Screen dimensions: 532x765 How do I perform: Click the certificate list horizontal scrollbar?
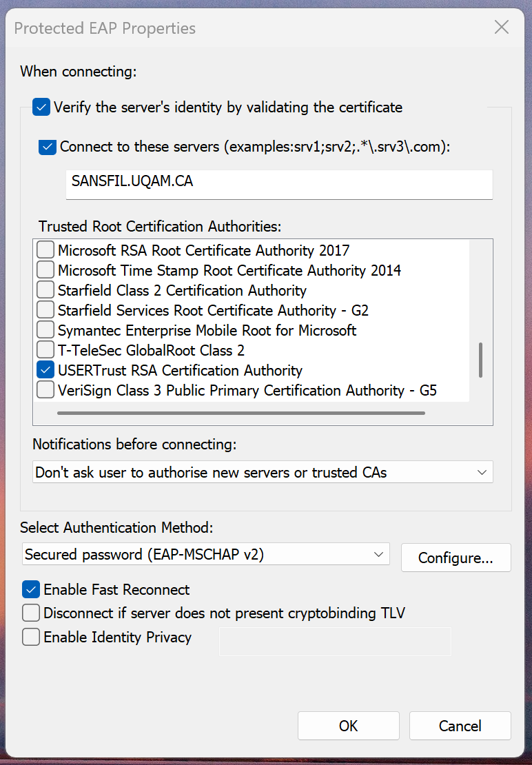click(x=241, y=413)
